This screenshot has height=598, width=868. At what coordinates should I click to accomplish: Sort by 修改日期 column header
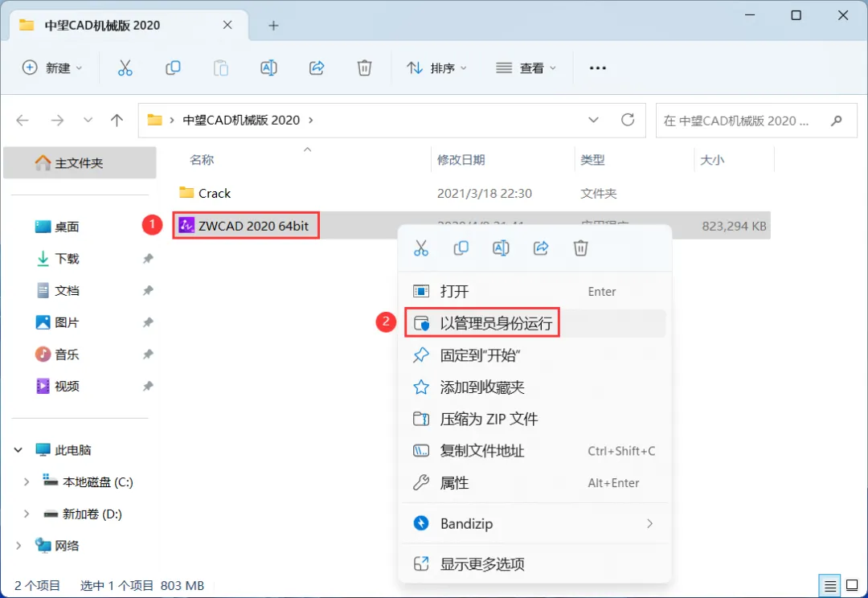(461, 160)
